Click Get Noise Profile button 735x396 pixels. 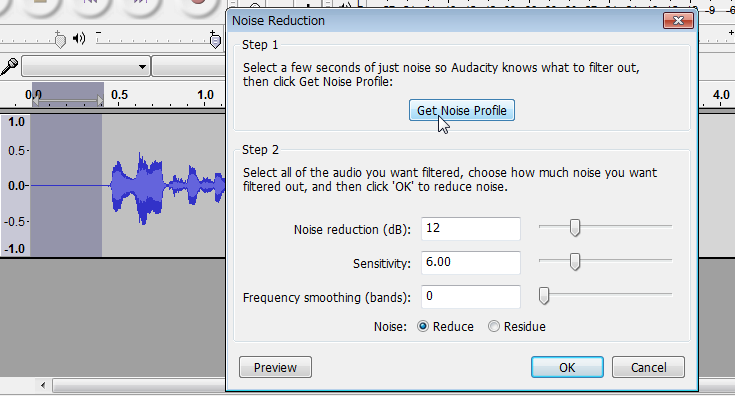(462, 110)
